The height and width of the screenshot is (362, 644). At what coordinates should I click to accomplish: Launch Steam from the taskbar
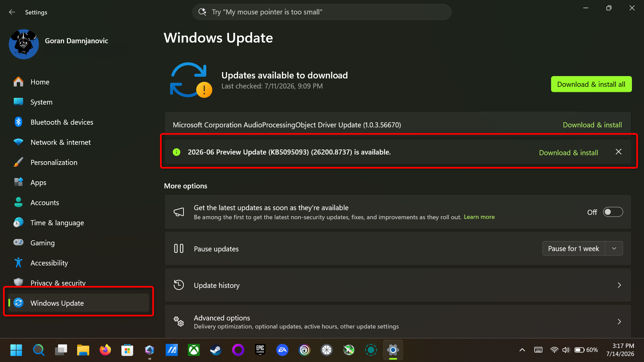(x=216, y=350)
